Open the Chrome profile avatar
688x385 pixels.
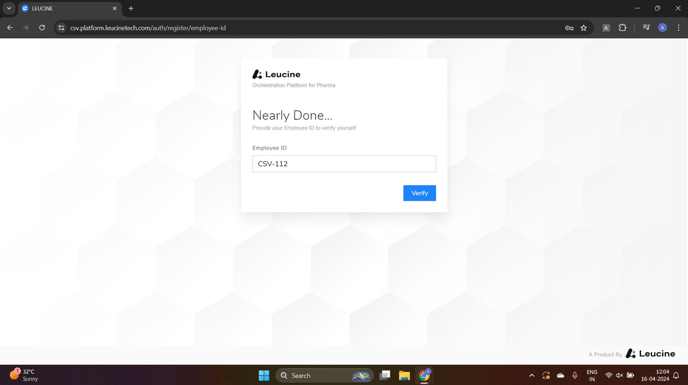(x=663, y=28)
